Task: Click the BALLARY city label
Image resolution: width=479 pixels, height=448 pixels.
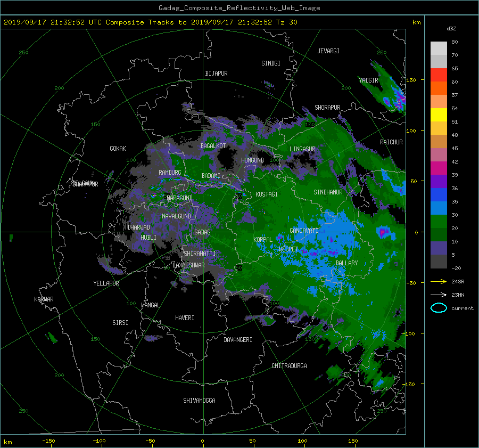Action: (x=346, y=263)
